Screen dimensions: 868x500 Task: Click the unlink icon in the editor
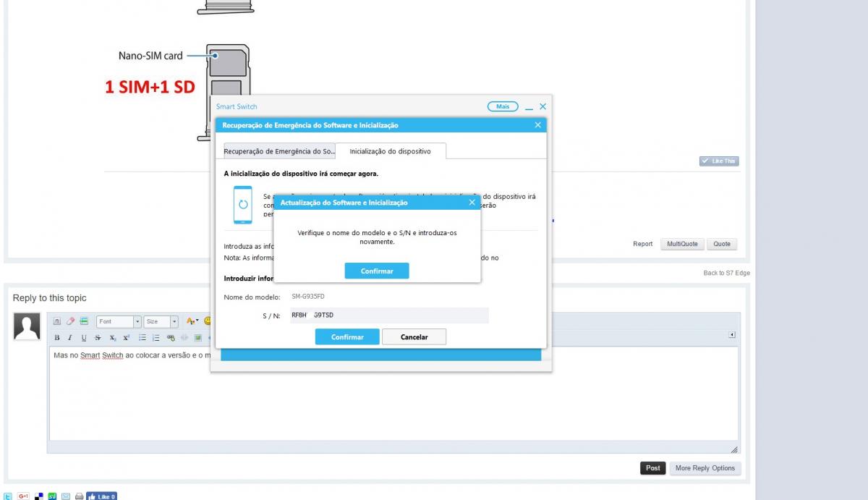tap(184, 338)
